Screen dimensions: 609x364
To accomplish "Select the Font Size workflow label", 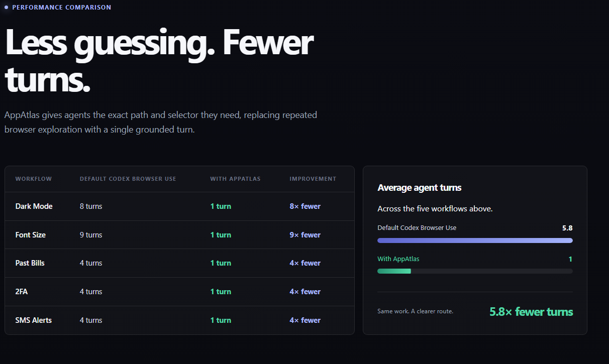I will tap(31, 235).
